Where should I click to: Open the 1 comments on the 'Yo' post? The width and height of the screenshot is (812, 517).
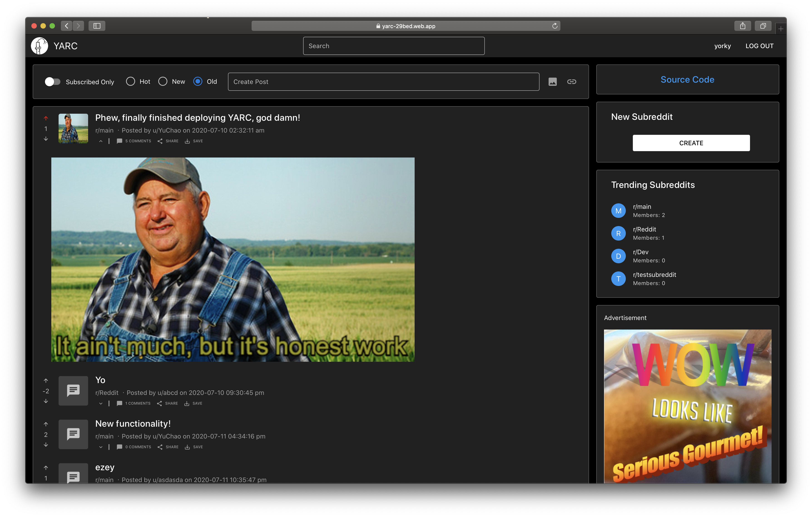click(x=134, y=403)
